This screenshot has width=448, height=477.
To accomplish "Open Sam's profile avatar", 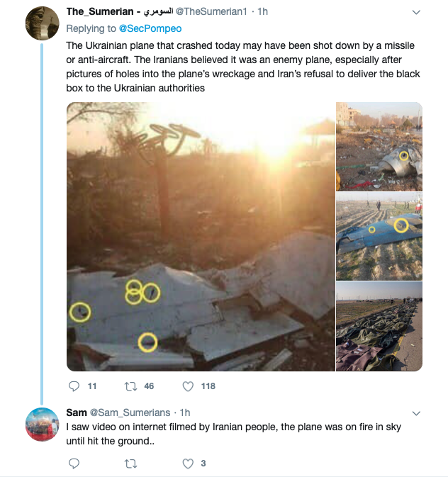I will pos(42,425).
